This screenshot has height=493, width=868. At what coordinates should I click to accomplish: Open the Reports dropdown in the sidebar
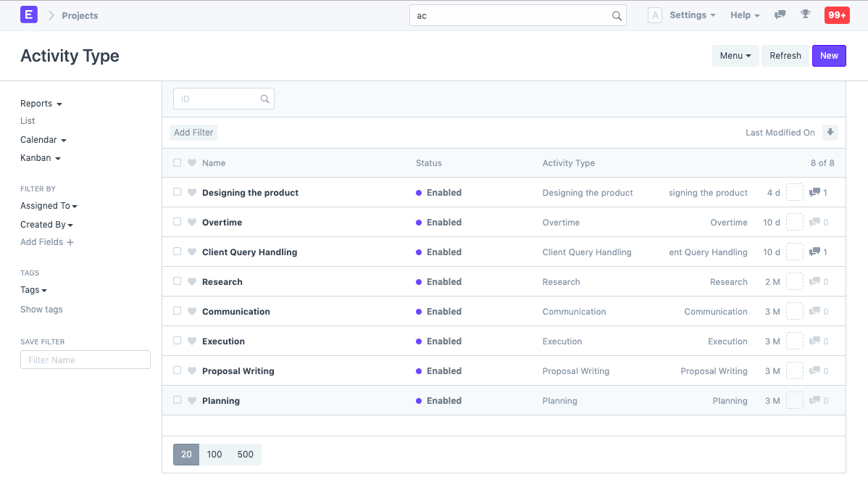click(x=41, y=103)
